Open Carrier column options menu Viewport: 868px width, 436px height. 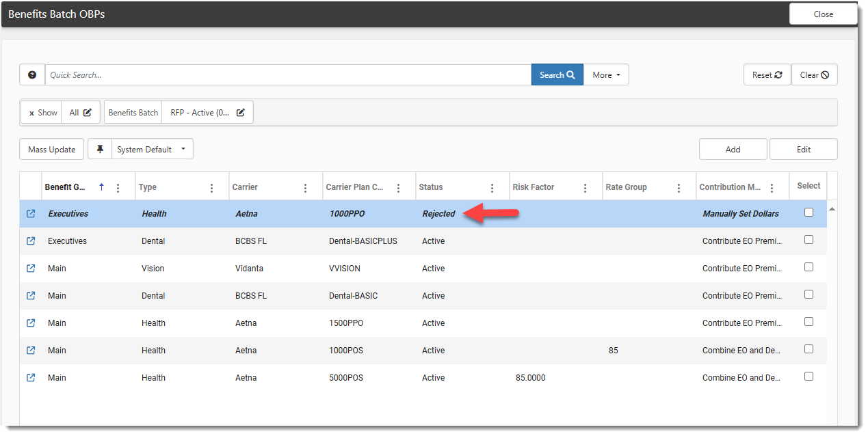(305, 188)
